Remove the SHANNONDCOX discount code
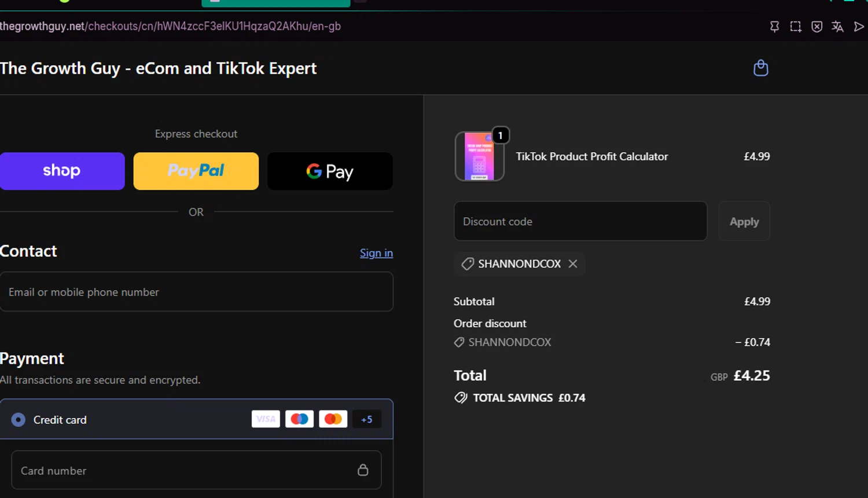The image size is (868, 498). point(573,263)
